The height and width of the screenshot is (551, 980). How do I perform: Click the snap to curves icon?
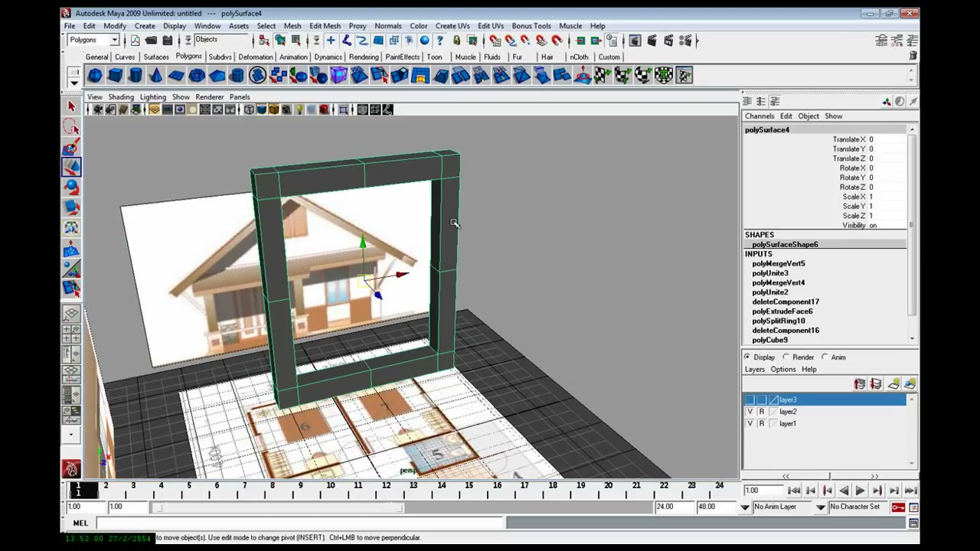510,41
